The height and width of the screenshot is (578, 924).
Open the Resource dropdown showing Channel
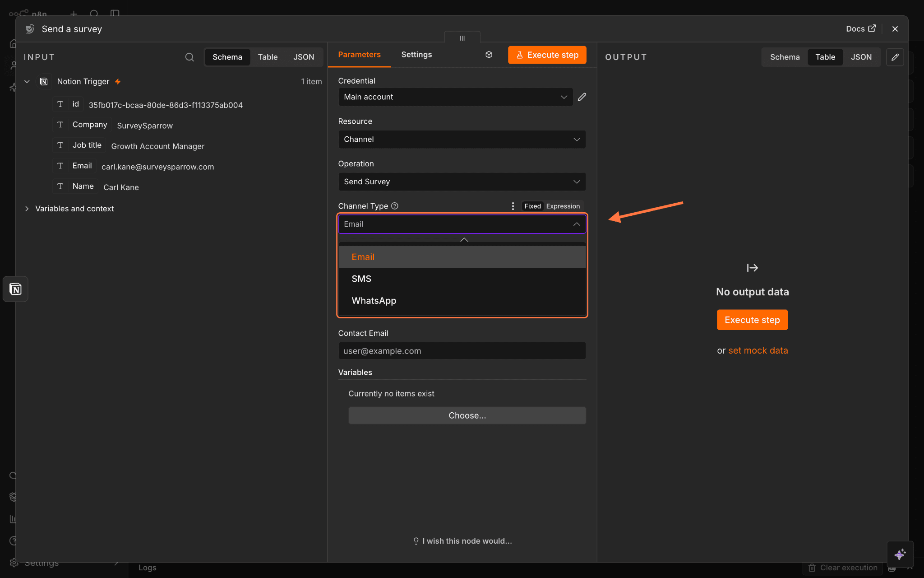tap(462, 140)
